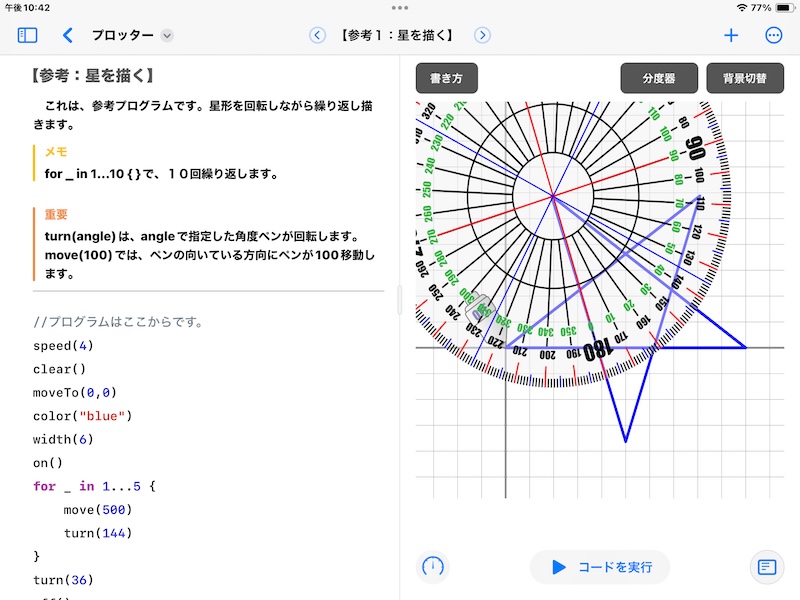The image size is (800, 600).
Task: Open the ellipsis more options icon
Action: (x=774, y=33)
